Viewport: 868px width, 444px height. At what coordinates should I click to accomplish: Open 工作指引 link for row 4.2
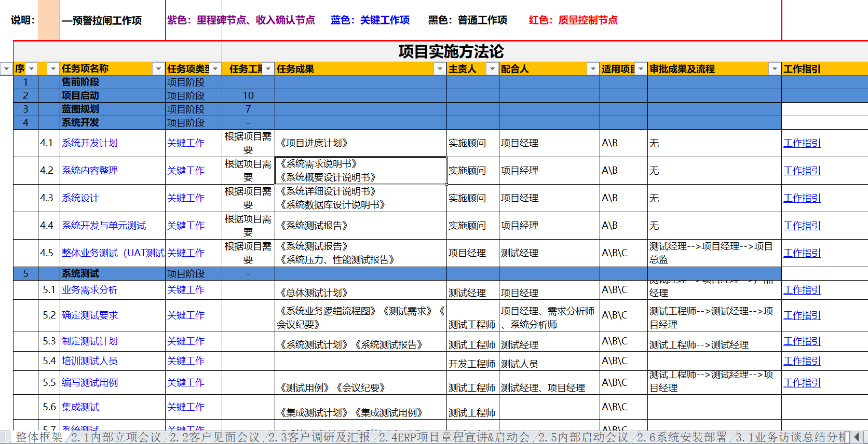(x=802, y=171)
